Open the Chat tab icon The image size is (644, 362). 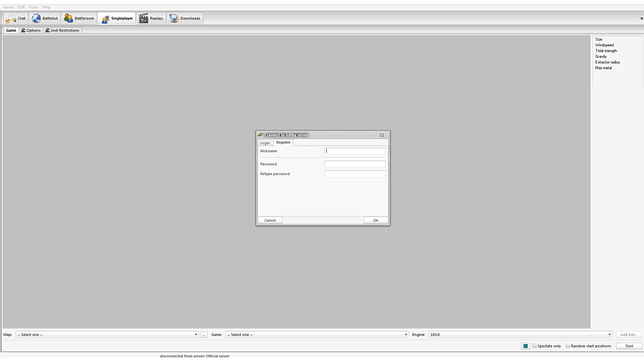pyautogui.click(x=11, y=18)
